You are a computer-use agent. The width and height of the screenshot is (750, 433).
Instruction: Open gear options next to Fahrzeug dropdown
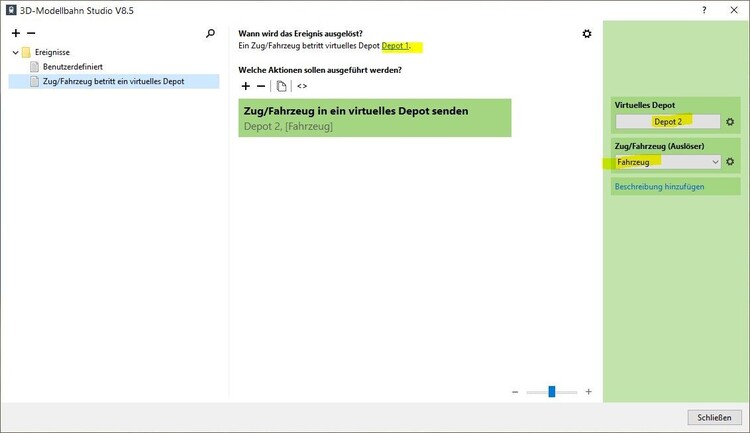pos(730,162)
